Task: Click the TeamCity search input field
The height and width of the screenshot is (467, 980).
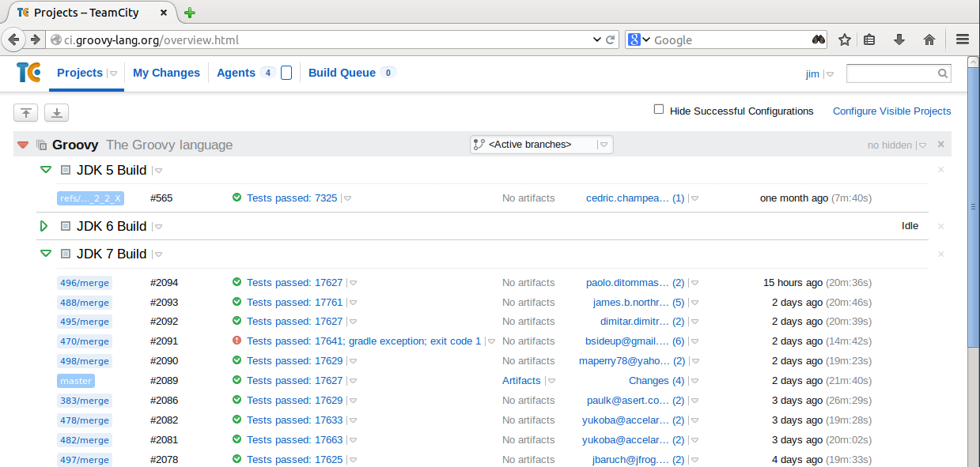Action: pyautogui.click(x=892, y=73)
